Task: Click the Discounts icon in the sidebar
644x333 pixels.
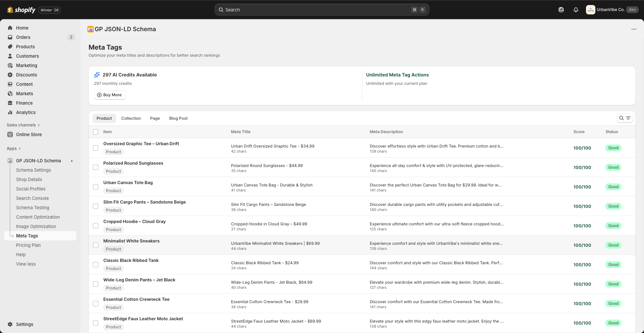Action: (10, 75)
